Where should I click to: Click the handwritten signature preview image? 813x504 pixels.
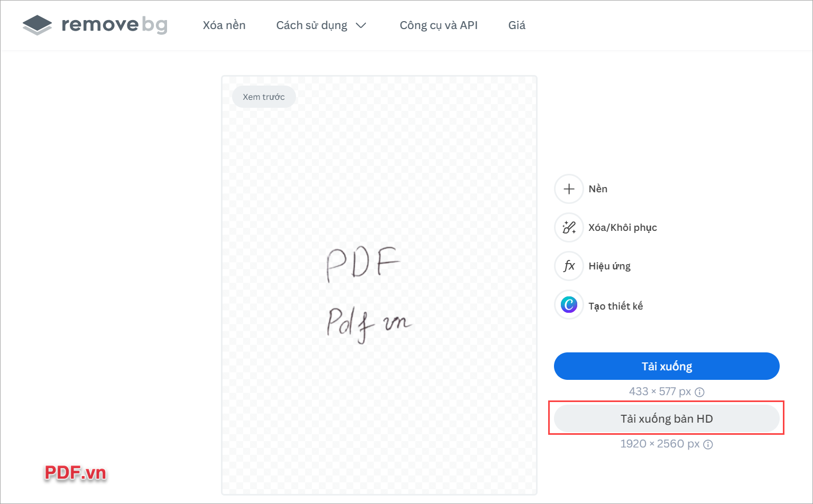[379, 285]
